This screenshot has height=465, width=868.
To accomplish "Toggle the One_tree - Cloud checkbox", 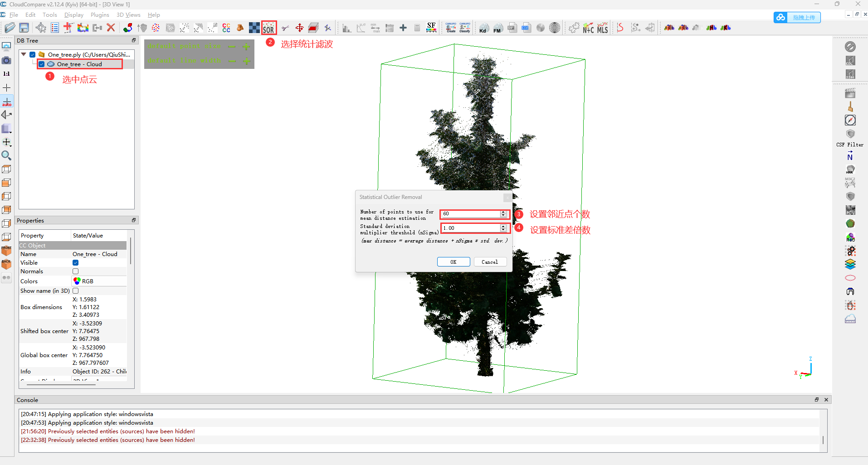I will point(42,64).
